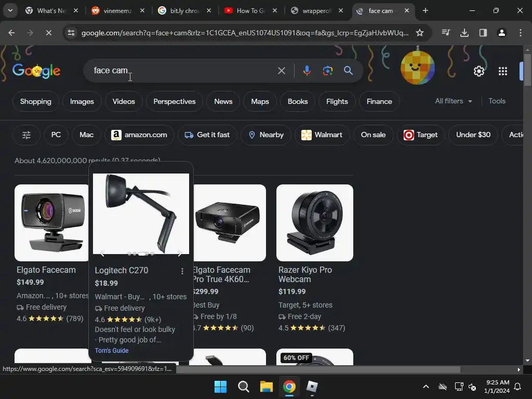Filter by Walmart
532x399 pixels.
[322, 135]
